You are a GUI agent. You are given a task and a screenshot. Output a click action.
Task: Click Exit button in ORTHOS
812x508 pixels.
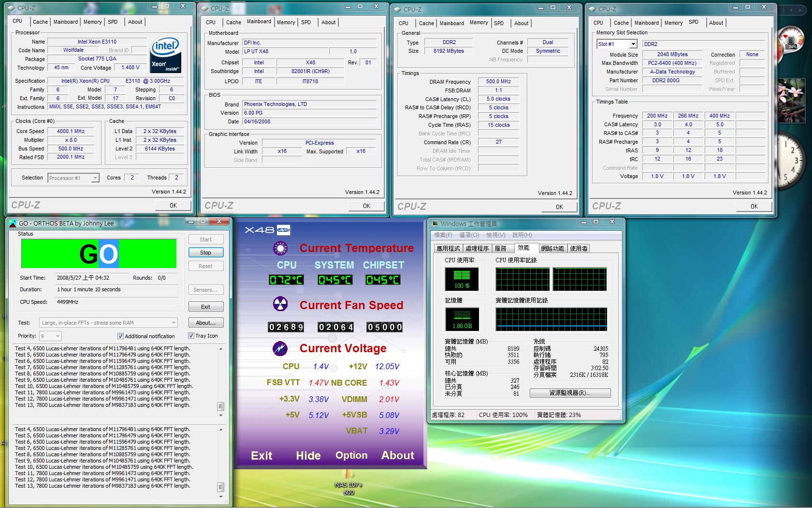pyautogui.click(x=205, y=307)
